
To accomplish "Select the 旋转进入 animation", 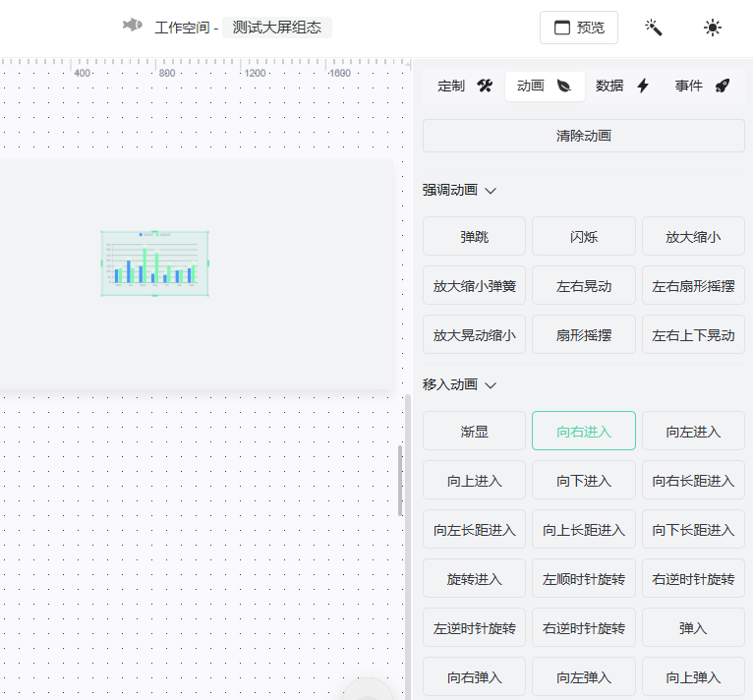I will coord(474,578).
